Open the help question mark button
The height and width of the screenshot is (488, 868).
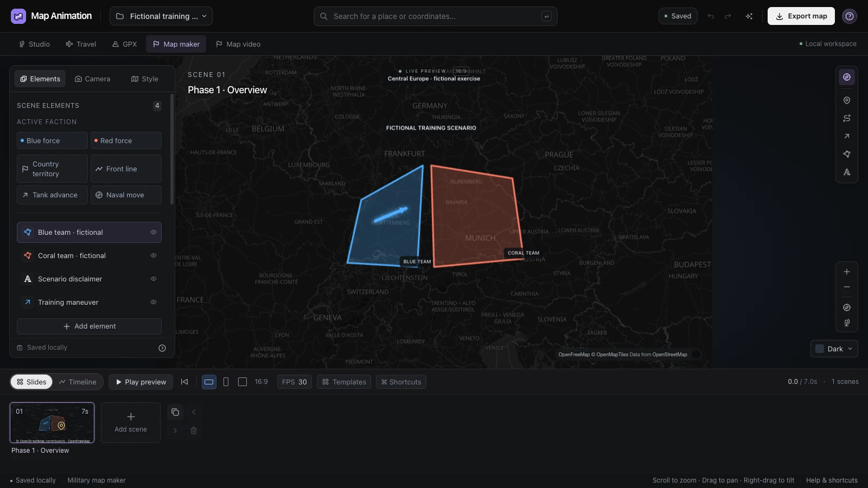click(x=850, y=16)
